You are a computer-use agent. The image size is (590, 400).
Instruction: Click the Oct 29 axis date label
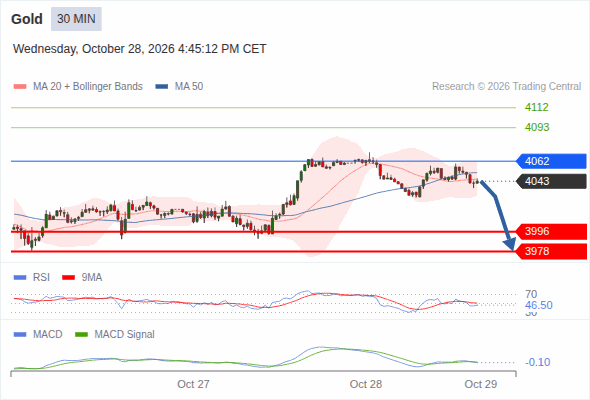pyautogui.click(x=481, y=384)
